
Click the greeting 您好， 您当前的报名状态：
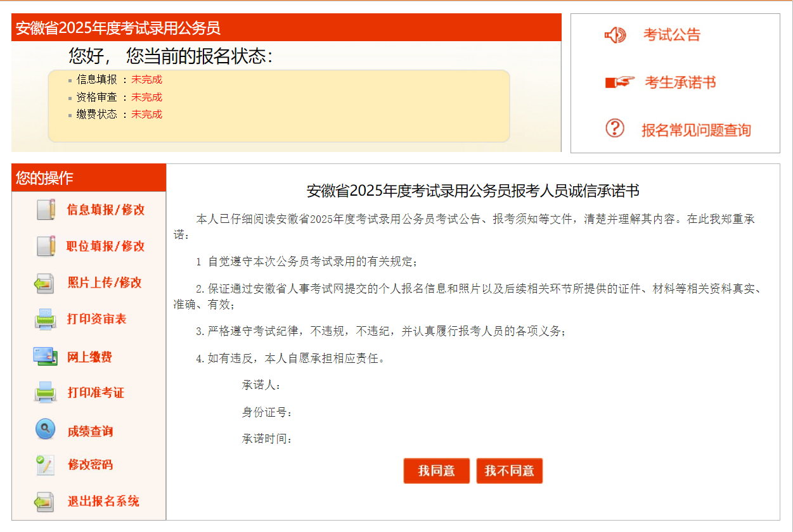pyautogui.click(x=171, y=56)
